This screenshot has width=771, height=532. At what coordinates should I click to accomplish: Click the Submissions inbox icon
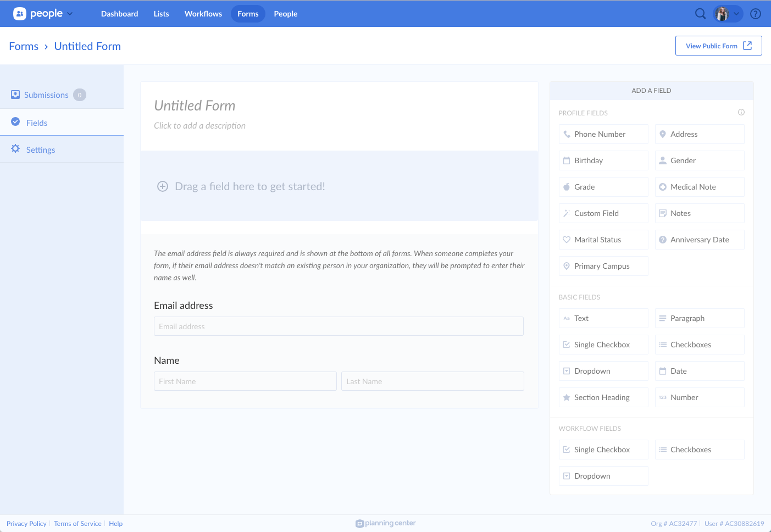(15, 95)
